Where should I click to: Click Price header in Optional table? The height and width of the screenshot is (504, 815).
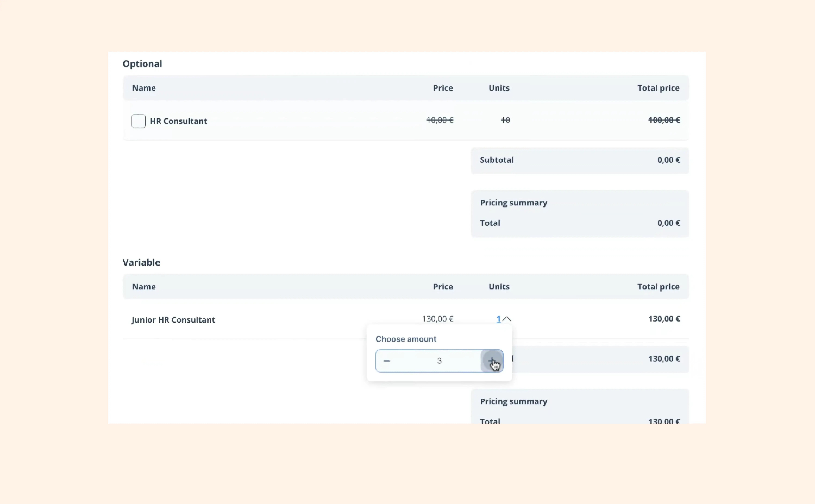[x=443, y=88]
